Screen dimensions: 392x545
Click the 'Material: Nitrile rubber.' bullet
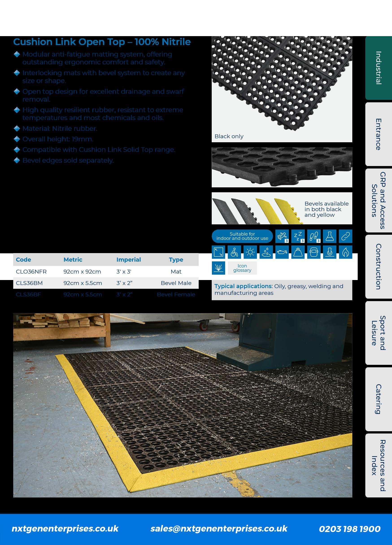60,129
